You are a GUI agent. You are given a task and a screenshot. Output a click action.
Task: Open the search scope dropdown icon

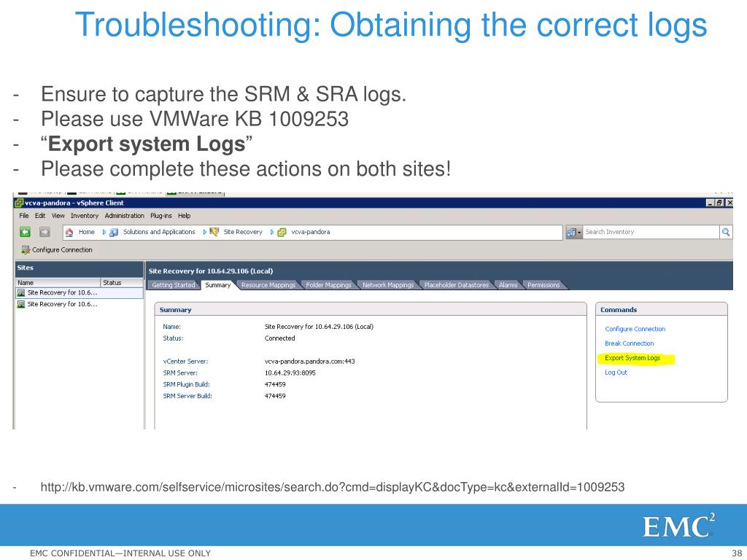[x=573, y=233]
